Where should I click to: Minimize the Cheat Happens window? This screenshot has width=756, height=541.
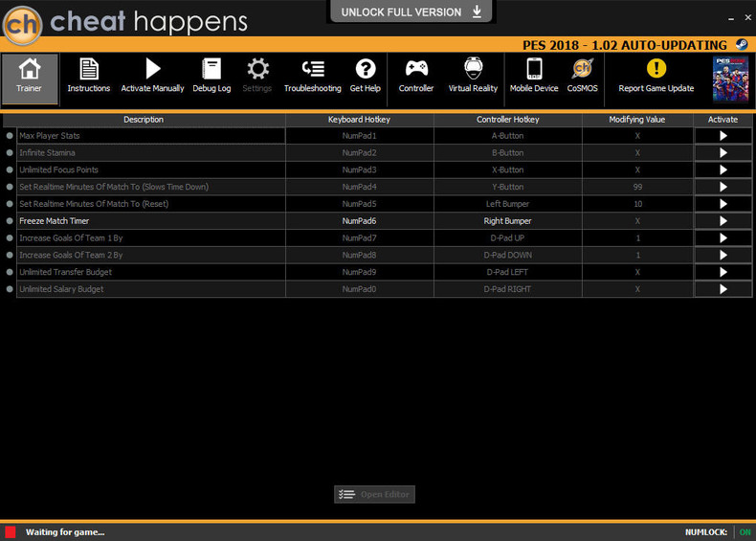[731, 18]
